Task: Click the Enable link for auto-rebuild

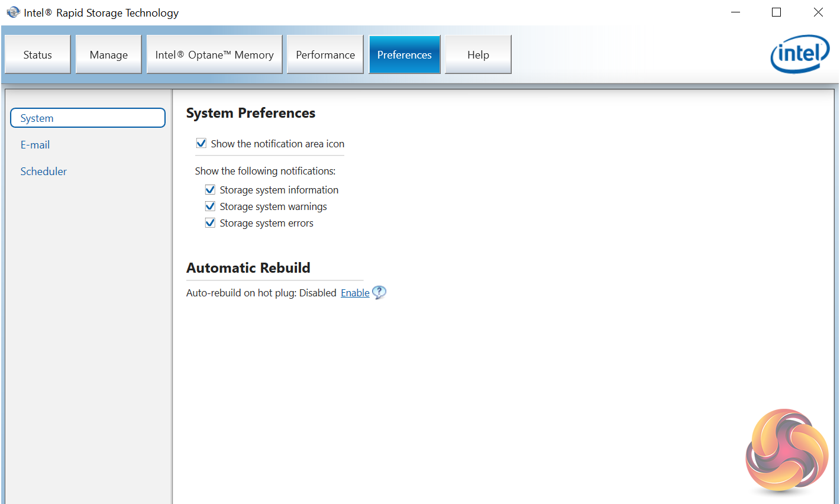Action: (355, 293)
